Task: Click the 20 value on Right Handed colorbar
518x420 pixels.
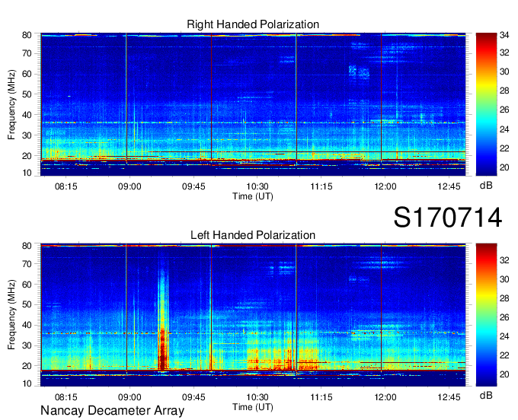Action: [x=504, y=167]
